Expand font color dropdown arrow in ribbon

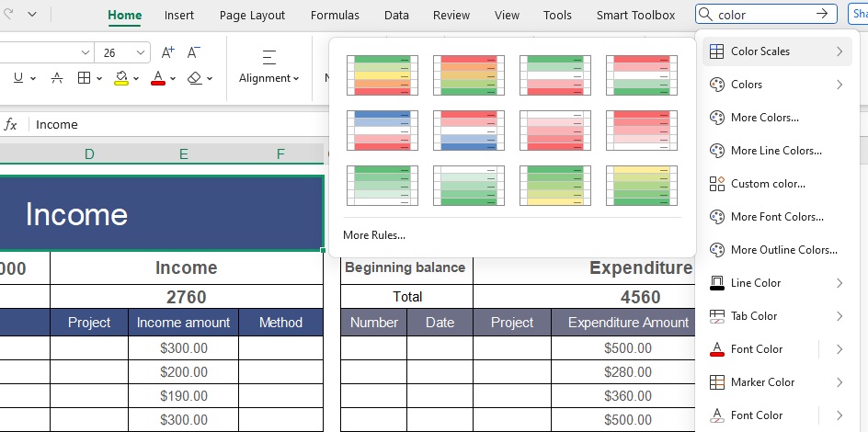(x=173, y=79)
